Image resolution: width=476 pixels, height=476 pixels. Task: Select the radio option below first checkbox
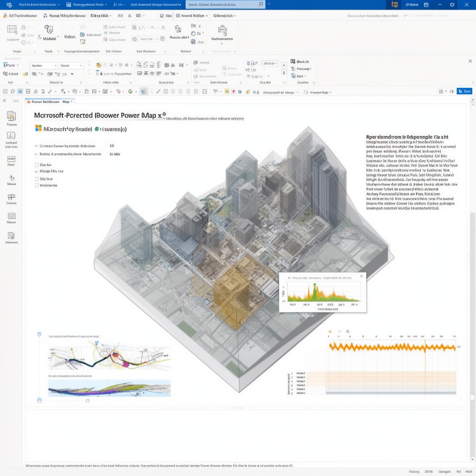point(36,172)
